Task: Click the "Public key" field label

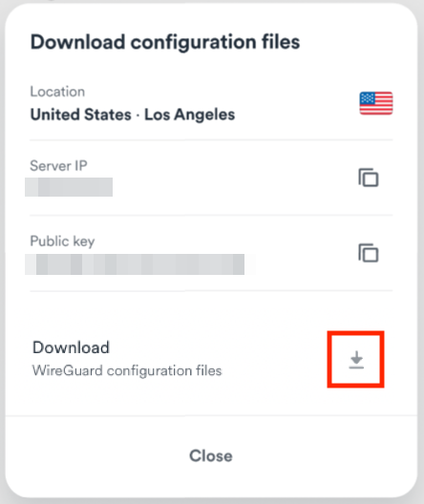Action: (62, 241)
